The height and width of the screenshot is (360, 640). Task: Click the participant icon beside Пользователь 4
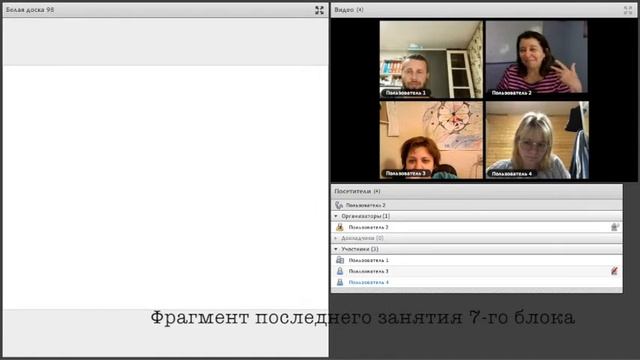click(340, 282)
